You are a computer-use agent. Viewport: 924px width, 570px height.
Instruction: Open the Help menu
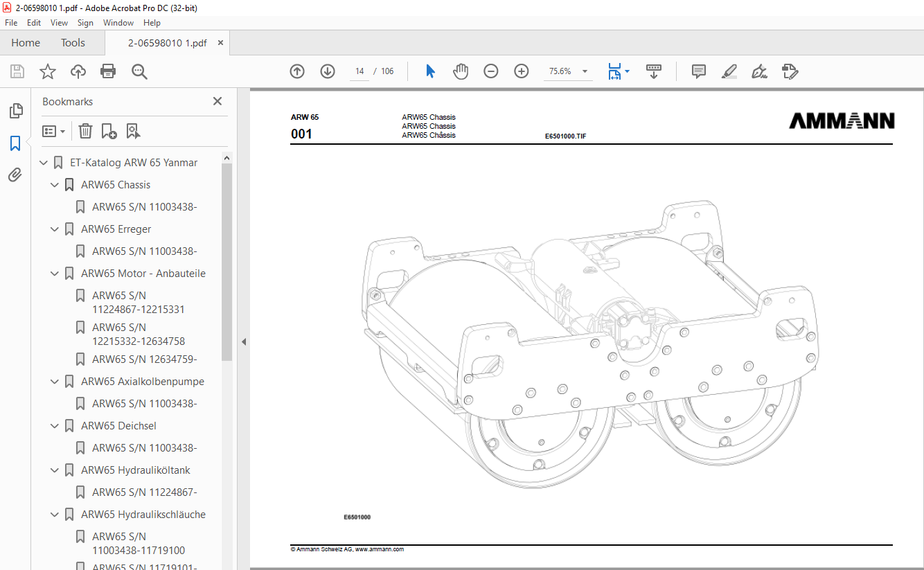152,23
